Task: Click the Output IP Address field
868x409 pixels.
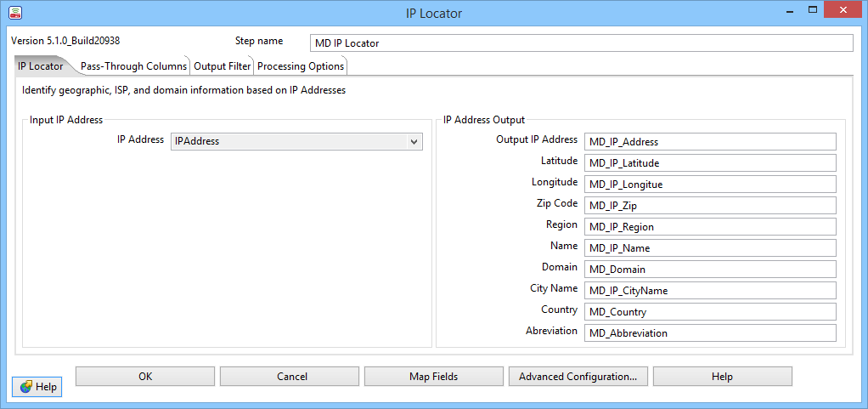Action: [710, 142]
